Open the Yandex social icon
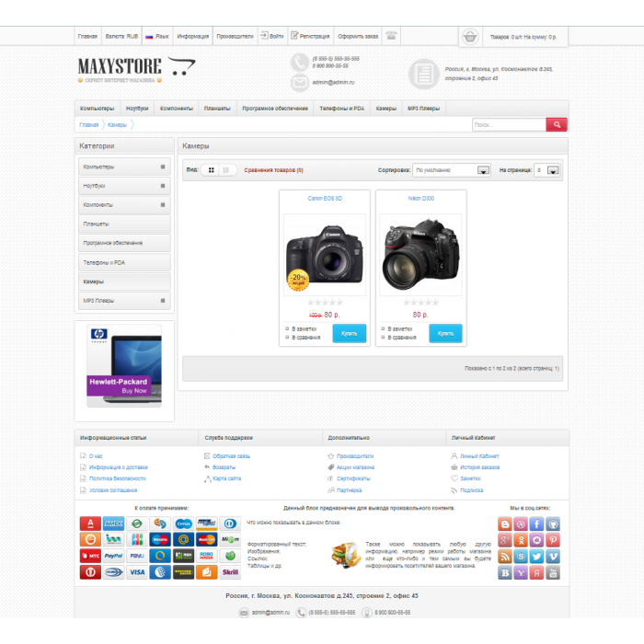Viewport: 644px width, 644px height. [x=536, y=572]
